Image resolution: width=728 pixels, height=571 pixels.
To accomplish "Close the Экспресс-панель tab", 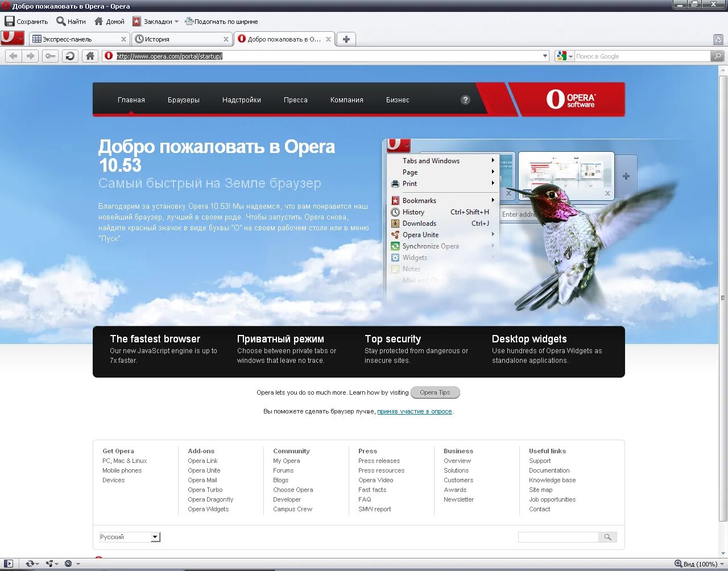I will pos(124,39).
